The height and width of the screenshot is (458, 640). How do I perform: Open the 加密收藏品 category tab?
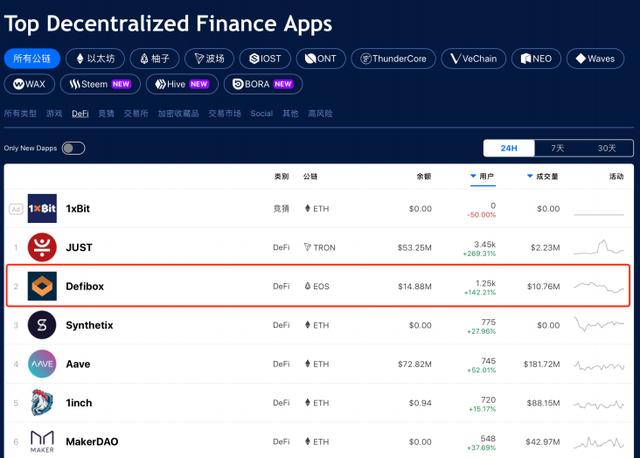point(178,113)
